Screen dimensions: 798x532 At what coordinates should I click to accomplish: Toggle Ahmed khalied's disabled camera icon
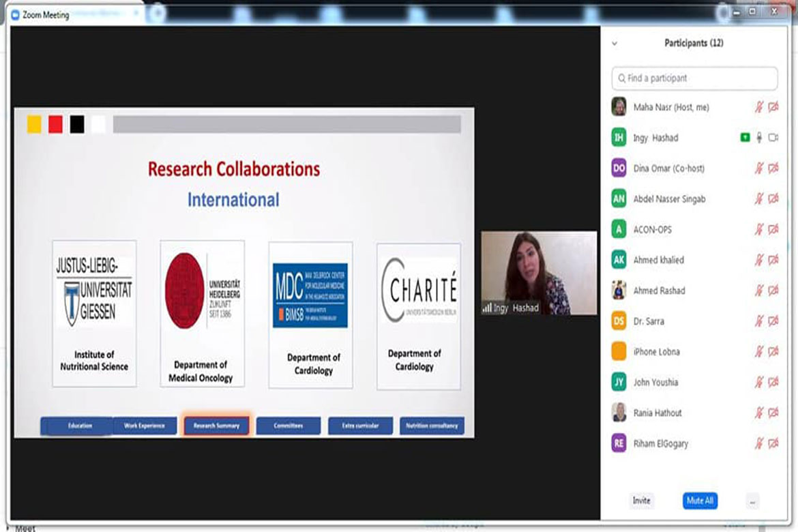click(773, 260)
